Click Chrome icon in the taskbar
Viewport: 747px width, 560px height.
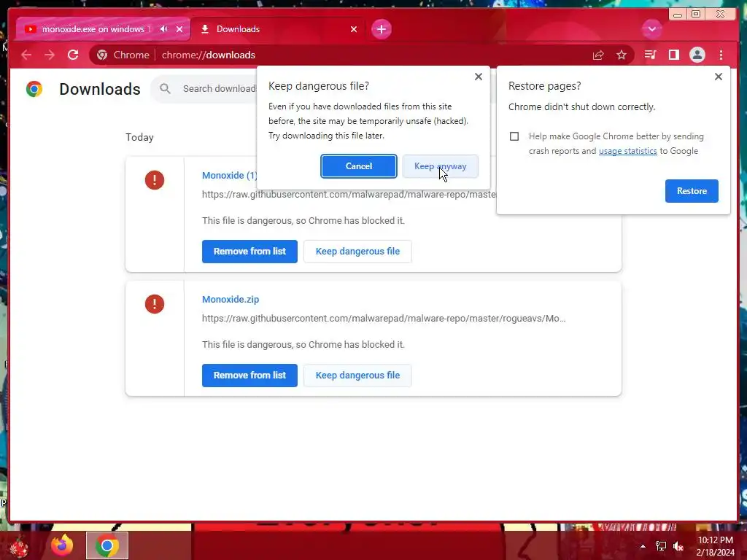point(107,545)
